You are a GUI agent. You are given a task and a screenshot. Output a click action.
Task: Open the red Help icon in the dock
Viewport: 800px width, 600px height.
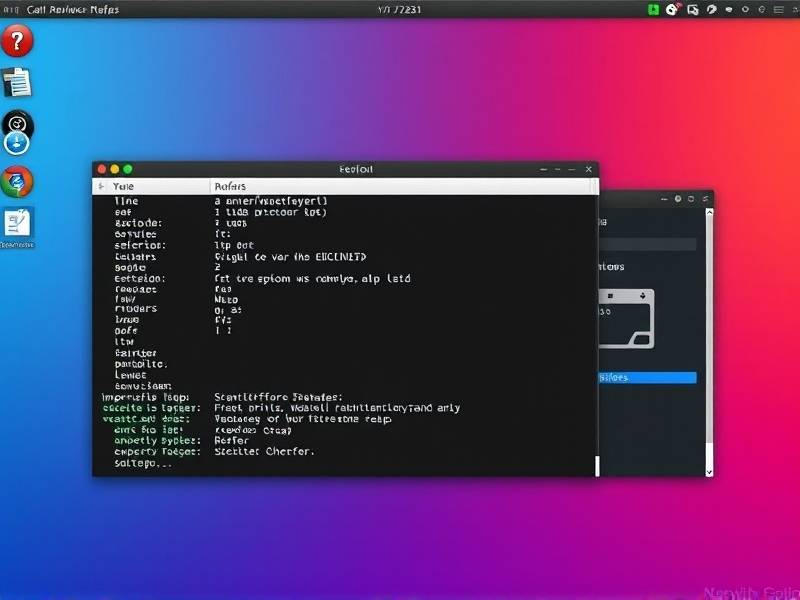click(x=18, y=40)
